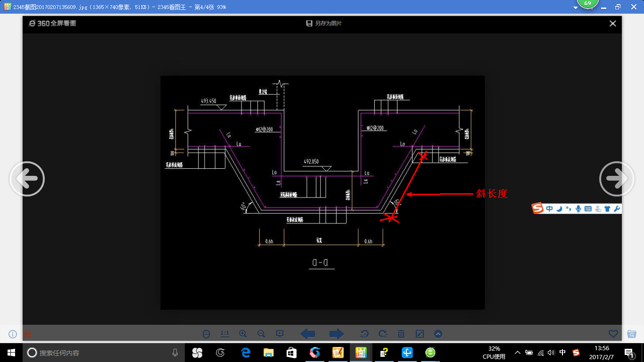Click '另存为图片' save-as-picture button
644x362 pixels.
323,24
